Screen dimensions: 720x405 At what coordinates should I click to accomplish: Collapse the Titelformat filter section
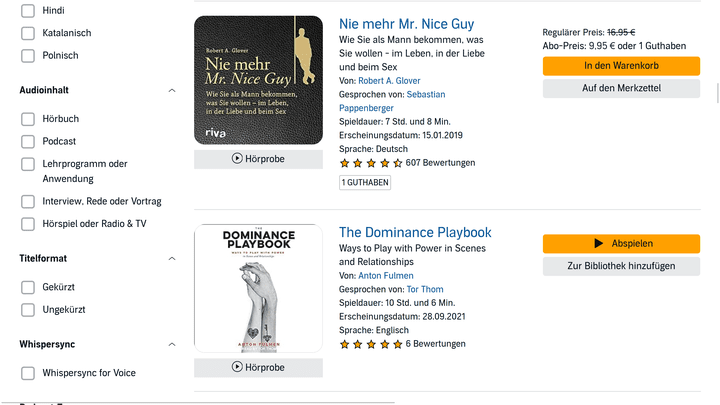[172, 258]
